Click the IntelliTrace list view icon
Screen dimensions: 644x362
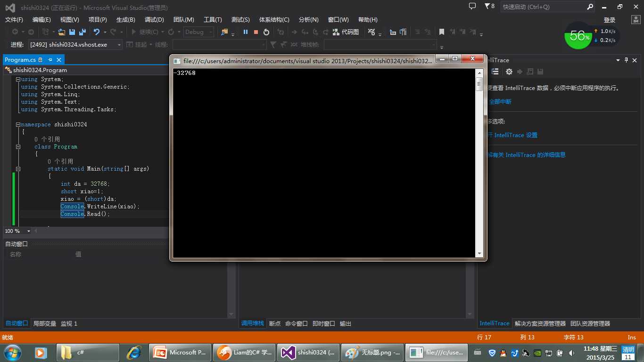[x=495, y=72]
